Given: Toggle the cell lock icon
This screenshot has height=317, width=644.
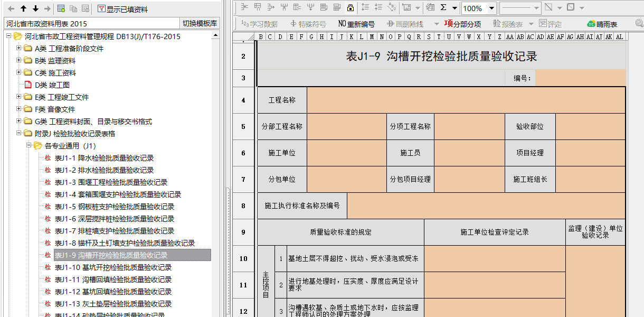Looking at the screenshot, I should (350, 8).
